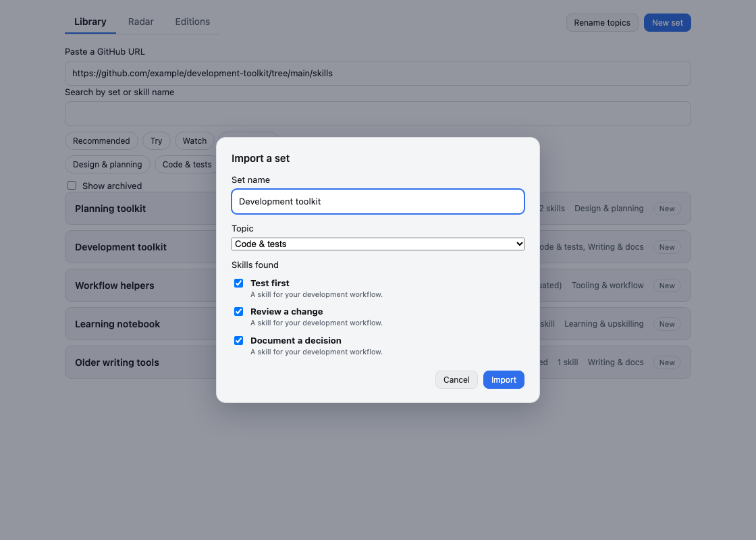Open the Editions tab
Viewport: 756px width, 540px height.
click(192, 22)
